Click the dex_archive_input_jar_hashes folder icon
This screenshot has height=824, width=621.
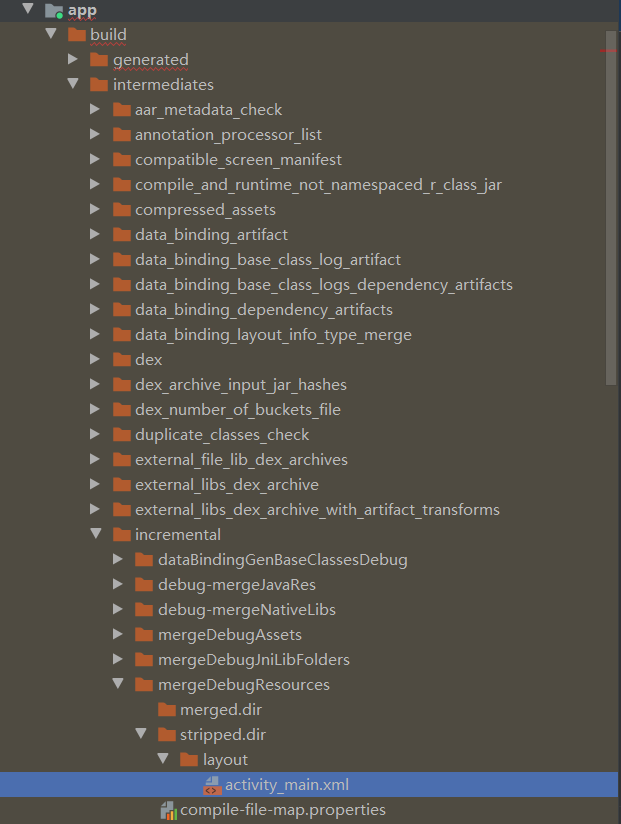122,385
